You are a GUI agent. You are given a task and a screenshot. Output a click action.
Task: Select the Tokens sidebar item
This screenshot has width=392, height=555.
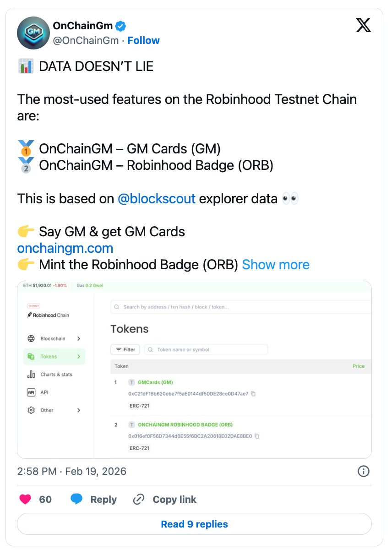point(49,357)
